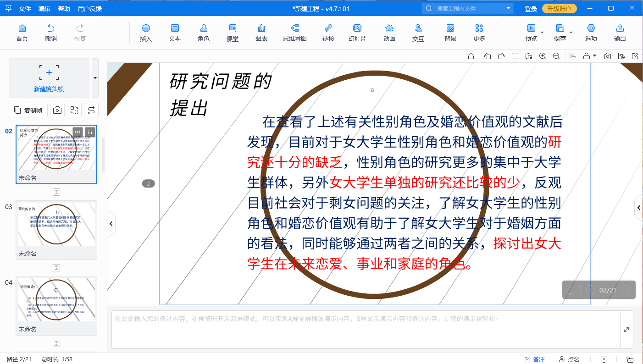Click transition marker between frames 03 and 04
Image resolution: width=643 pixels, height=364 pixels.
(x=56, y=267)
